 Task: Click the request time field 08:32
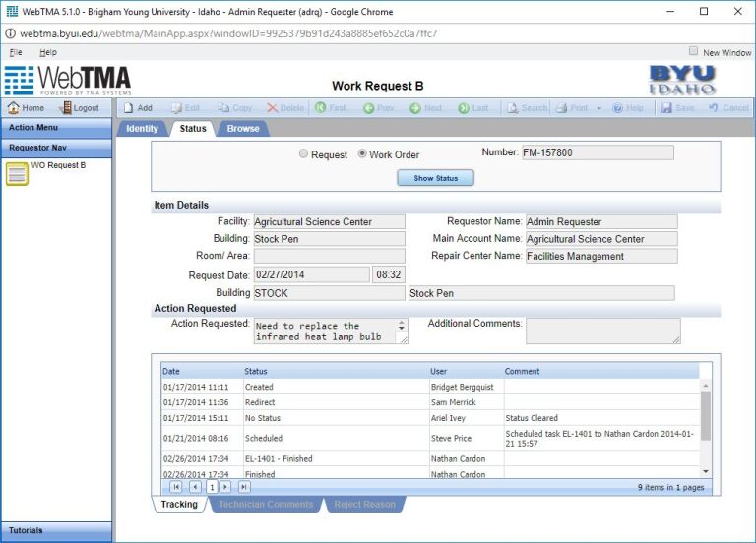388,274
